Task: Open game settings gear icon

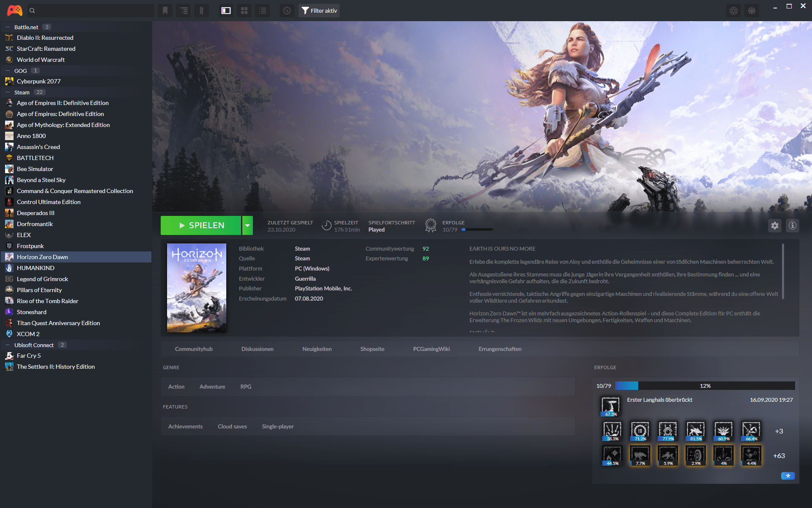Action: 775,226
